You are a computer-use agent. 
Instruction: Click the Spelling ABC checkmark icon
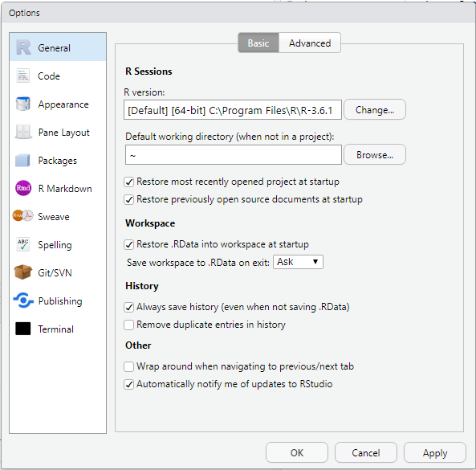pyautogui.click(x=23, y=244)
